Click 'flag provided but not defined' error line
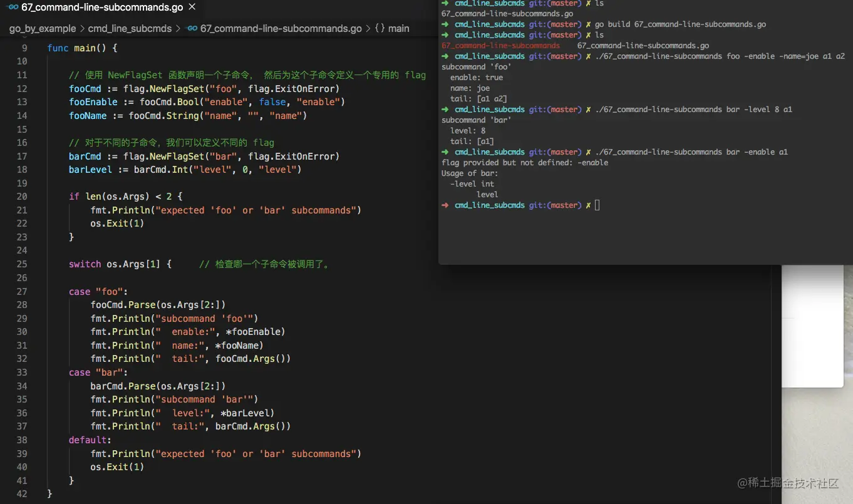The image size is (853, 504). [525, 163]
